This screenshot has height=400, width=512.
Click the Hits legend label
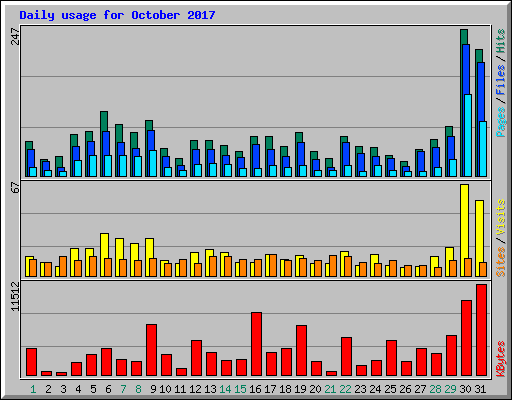click(x=501, y=41)
